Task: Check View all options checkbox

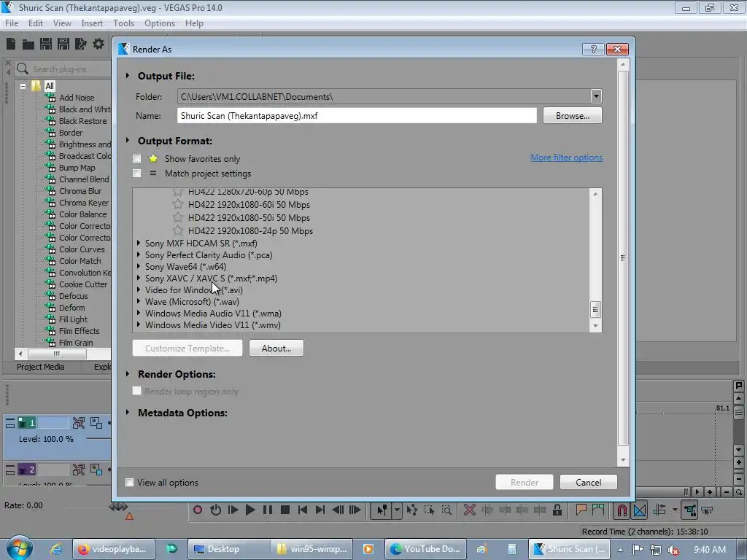Action: point(129,483)
